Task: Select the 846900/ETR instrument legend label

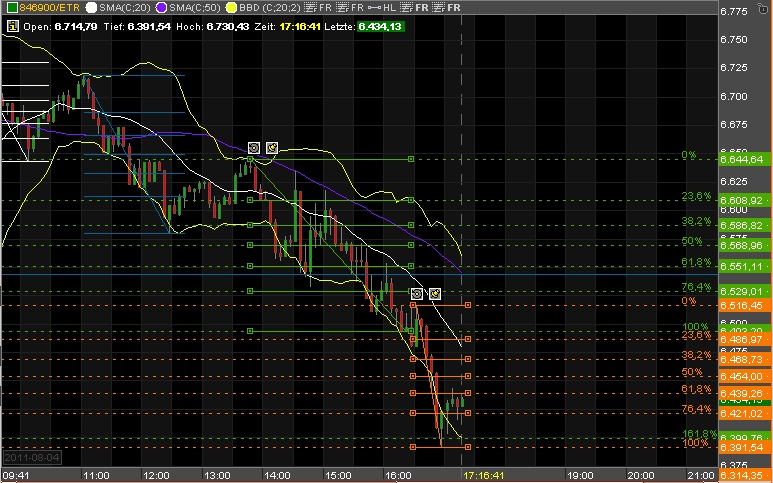Action: tap(49, 7)
